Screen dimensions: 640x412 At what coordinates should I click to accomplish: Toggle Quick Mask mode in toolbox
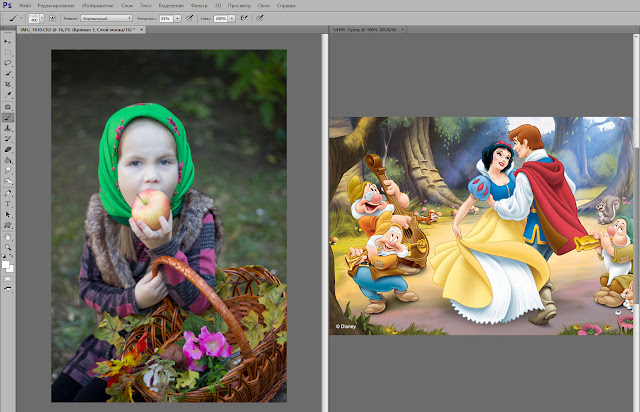click(8, 279)
